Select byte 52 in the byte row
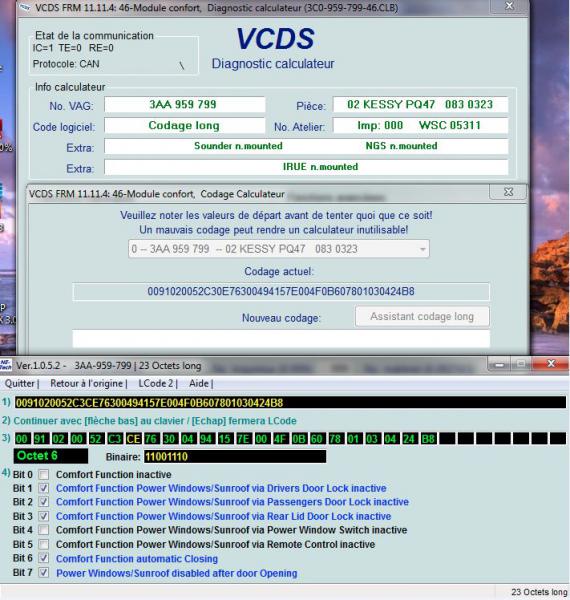 (96, 439)
